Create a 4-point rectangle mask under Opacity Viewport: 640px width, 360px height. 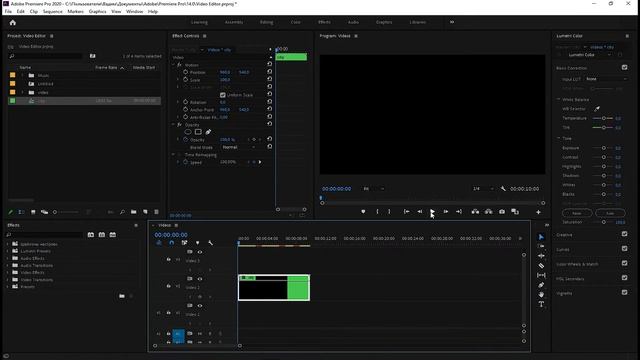pyautogui.click(x=198, y=132)
